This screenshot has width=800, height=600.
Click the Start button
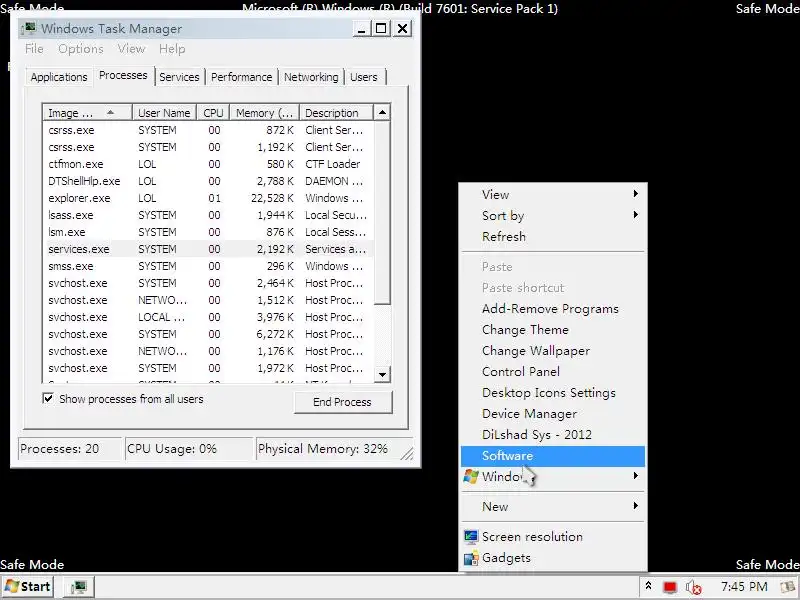tap(29, 587)
